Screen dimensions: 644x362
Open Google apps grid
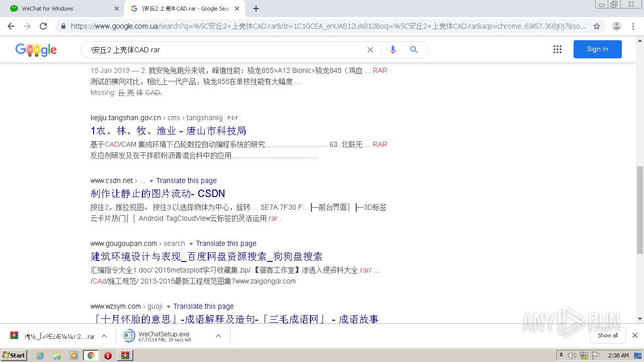tap(557, 49)
